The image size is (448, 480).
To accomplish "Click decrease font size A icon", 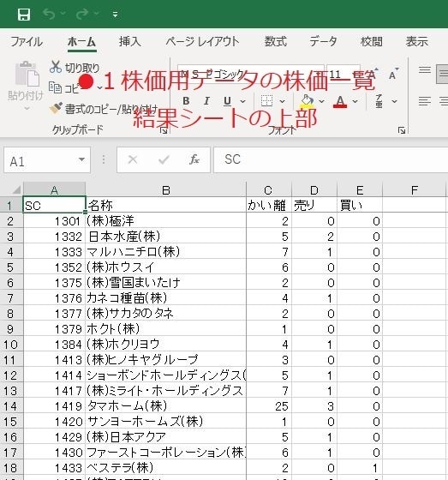I will click(x=393, y=74).
